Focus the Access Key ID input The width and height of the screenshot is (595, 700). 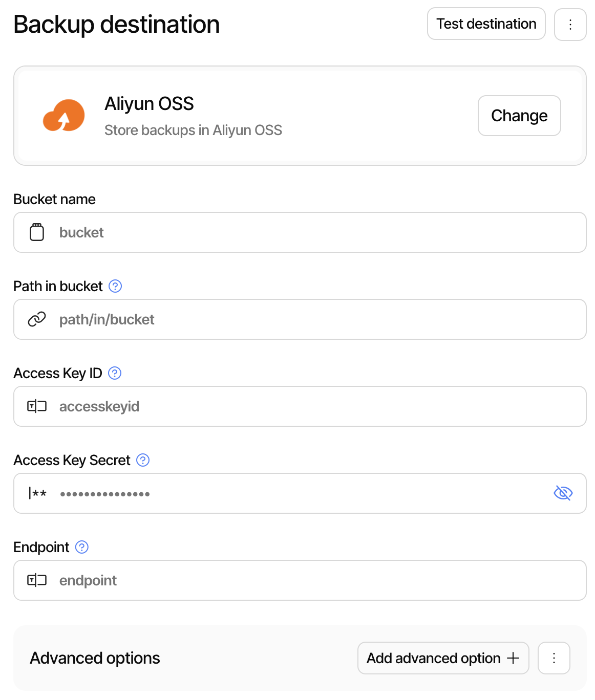(256, 406)
